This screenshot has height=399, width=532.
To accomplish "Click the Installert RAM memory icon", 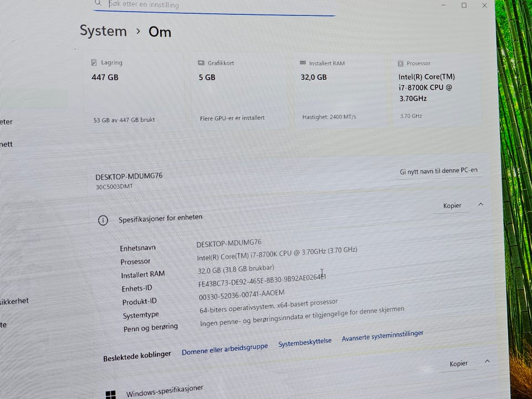I will pyautogui.click(x=303, y=63).
